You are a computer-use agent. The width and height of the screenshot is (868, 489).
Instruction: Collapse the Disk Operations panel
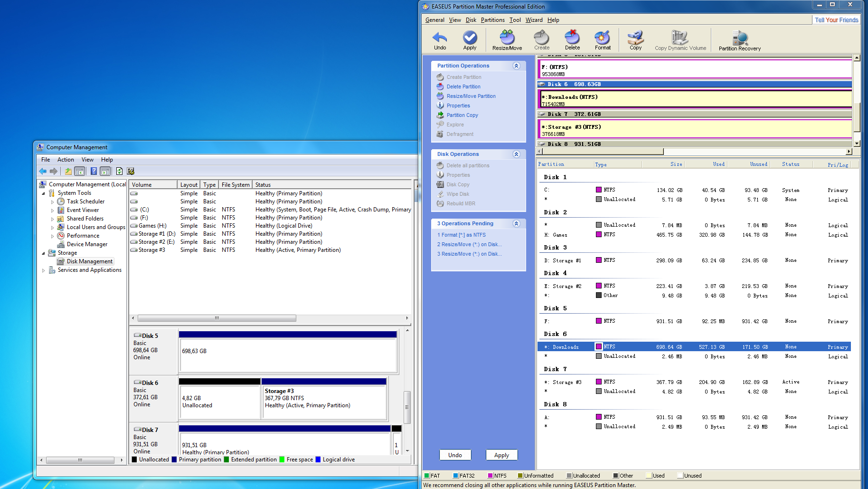(x=516, y=154)
